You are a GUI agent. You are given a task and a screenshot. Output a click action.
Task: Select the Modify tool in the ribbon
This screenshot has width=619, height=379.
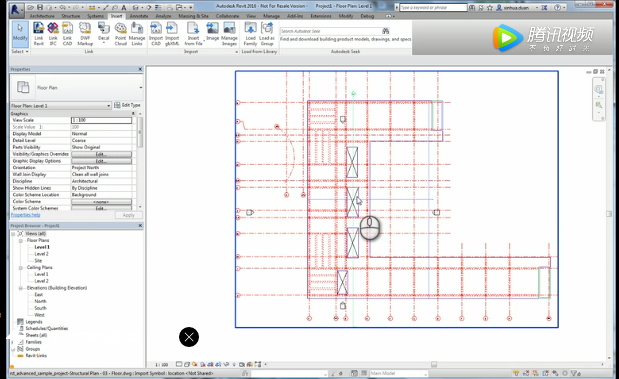[x=19, y=34]
